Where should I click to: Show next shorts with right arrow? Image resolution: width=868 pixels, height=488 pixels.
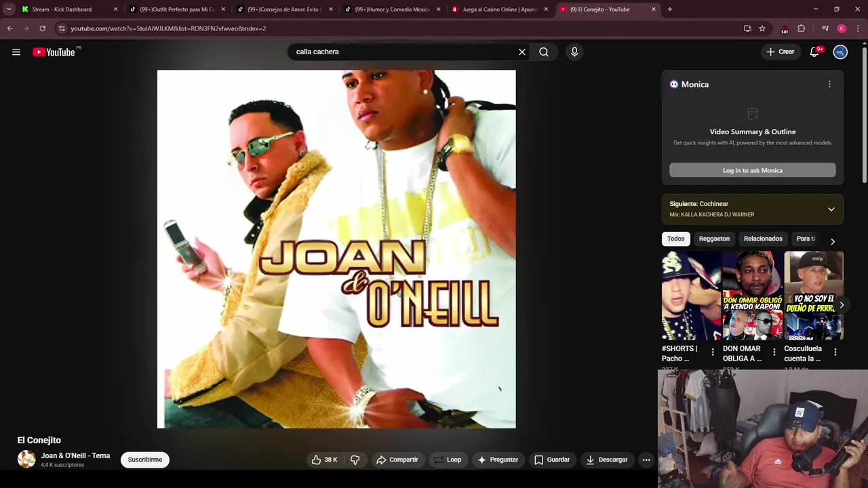coord(842,306)
